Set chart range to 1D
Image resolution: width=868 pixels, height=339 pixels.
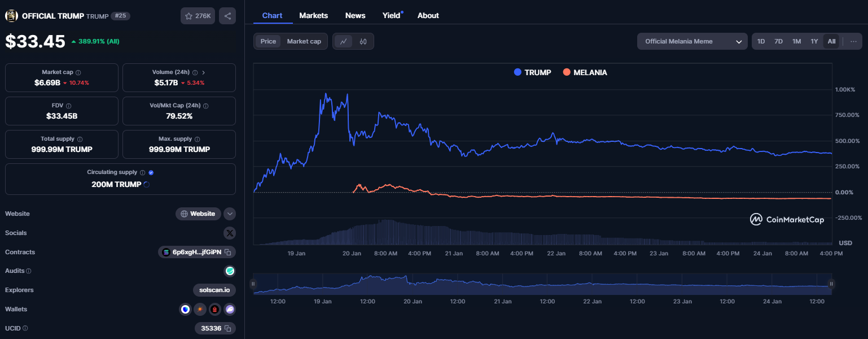761,41
